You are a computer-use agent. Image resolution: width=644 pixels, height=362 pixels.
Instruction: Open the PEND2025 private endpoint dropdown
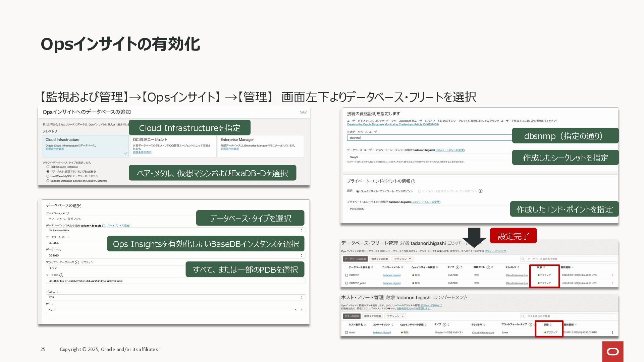click(x=429, y=209)
